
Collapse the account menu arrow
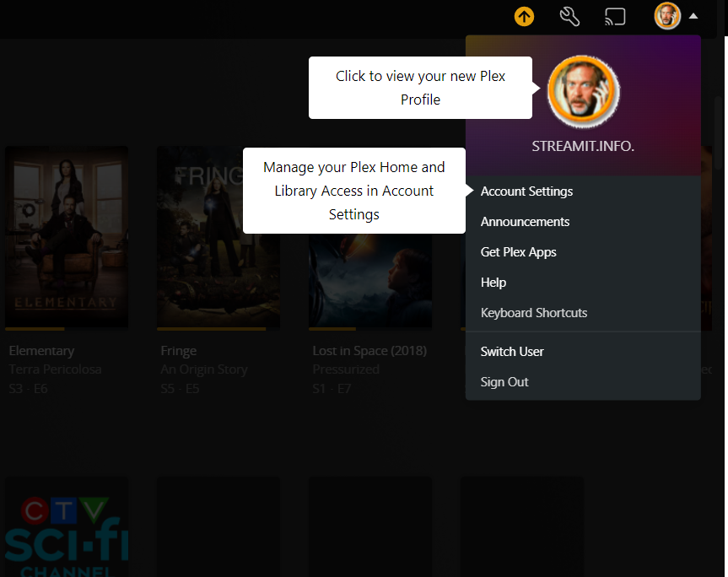pyautogui.click(x=693, y=16)
